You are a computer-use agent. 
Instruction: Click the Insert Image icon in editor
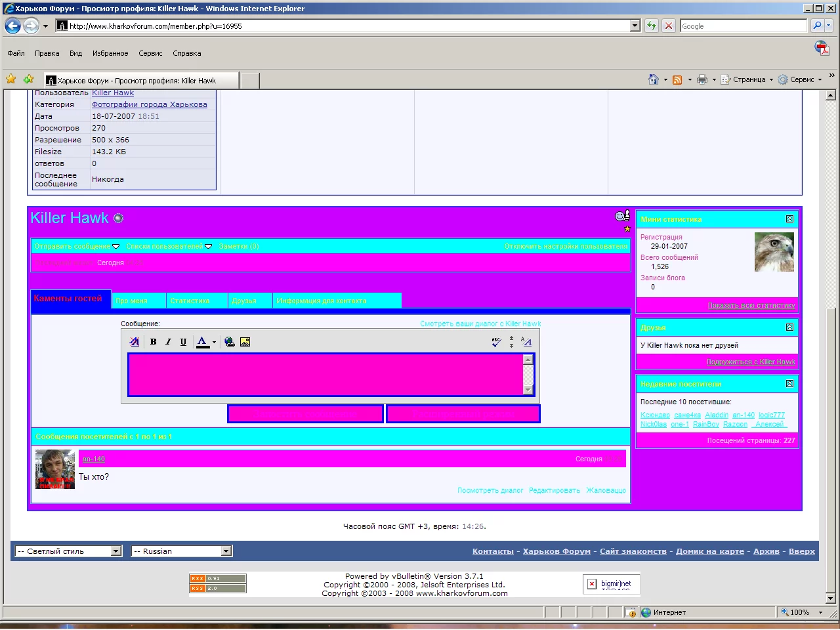point(245,342)
